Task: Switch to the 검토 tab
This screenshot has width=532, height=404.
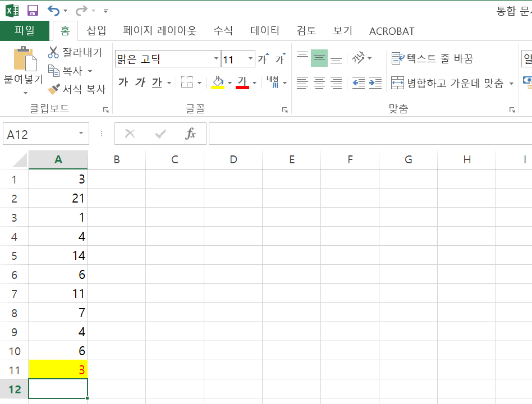Action: [x=306, y=31]
